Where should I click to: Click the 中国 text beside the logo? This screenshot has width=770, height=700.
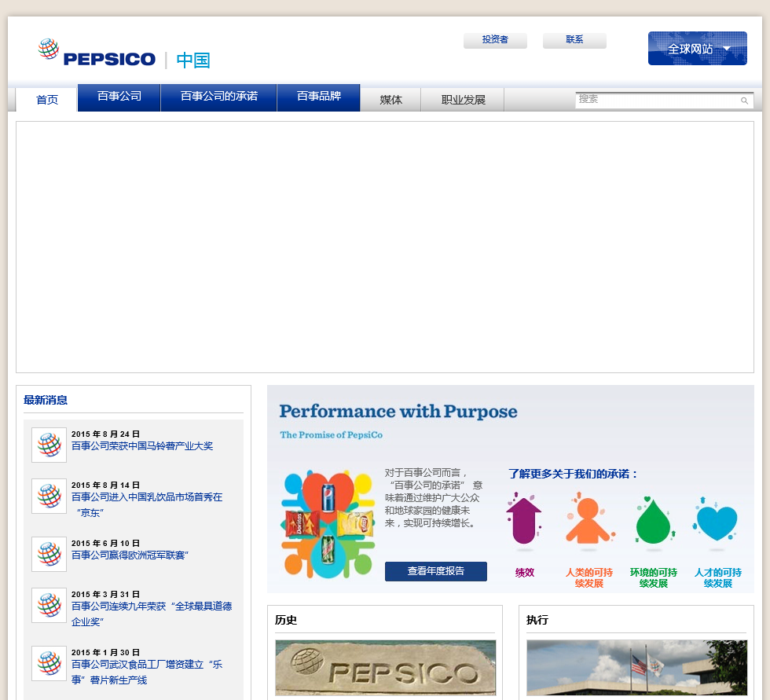193,60
